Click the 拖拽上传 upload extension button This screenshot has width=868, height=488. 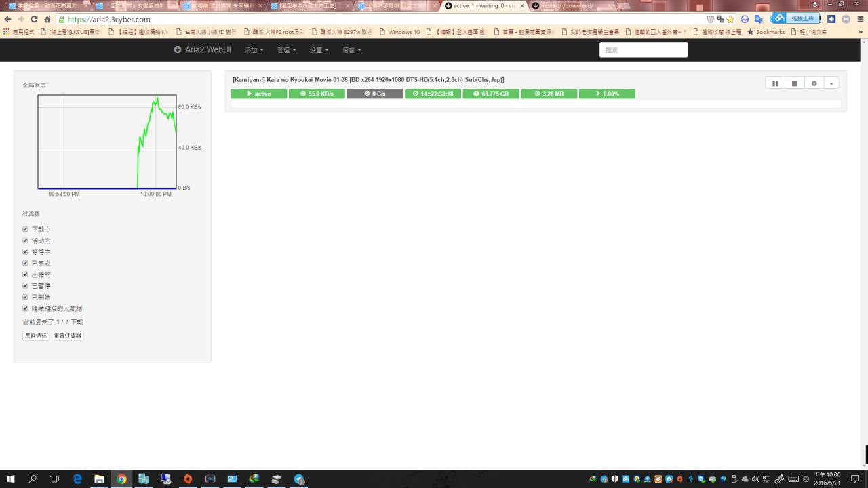point(795,18)
